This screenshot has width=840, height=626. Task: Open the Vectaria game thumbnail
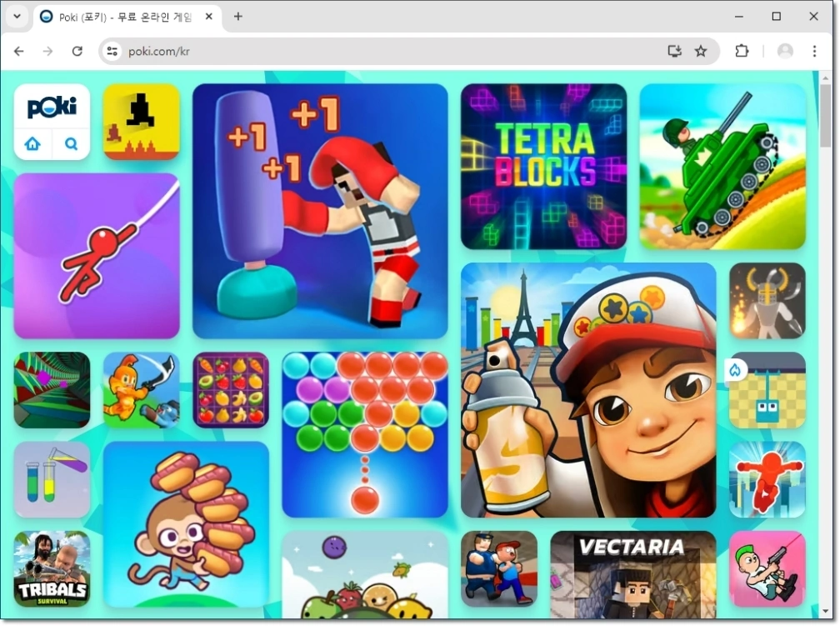coord(632,574)
